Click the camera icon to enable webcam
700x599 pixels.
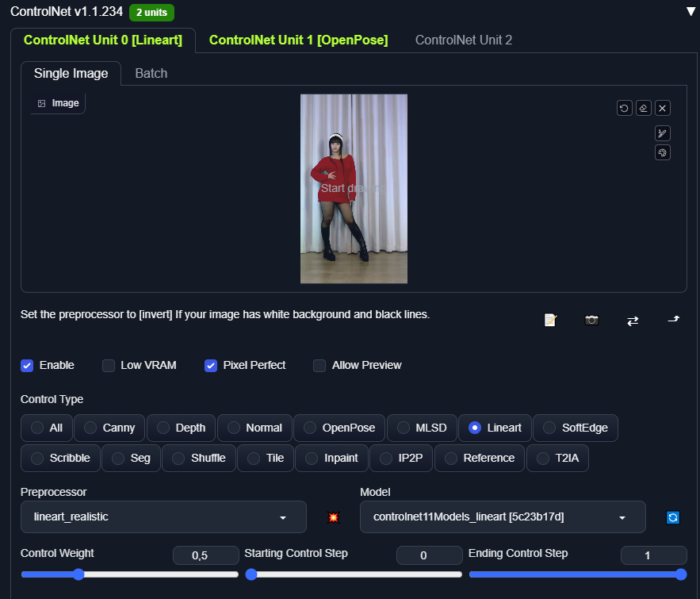[x=591, y=320]
